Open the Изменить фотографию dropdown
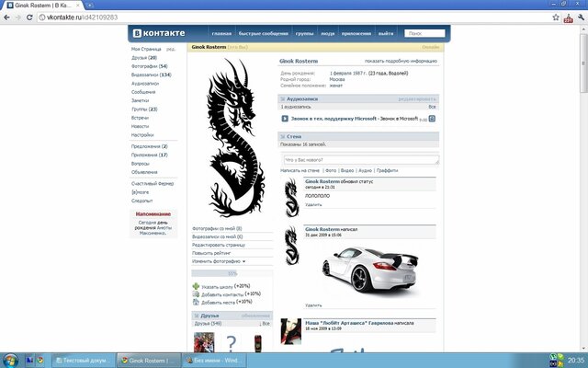588x368 pixels. click(x=219, y=261)
